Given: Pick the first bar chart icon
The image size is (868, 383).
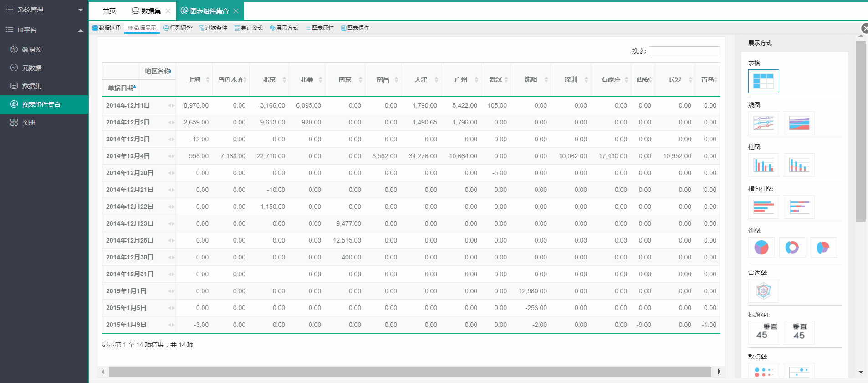Looking at the screenshot, I should [763, 165].
